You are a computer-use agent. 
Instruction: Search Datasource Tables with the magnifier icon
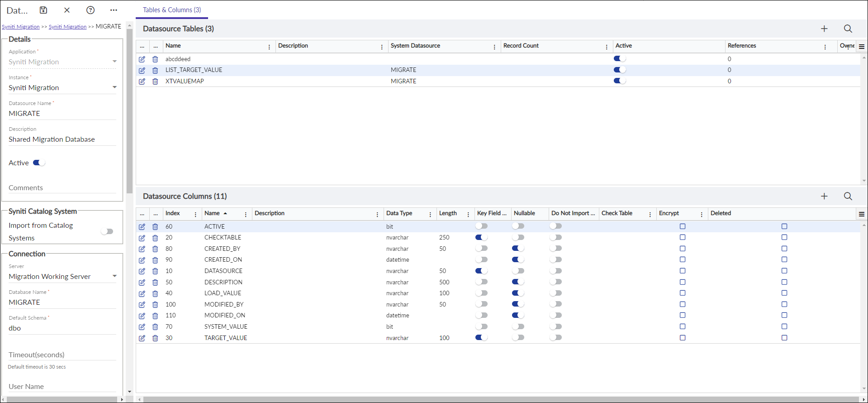848,29
